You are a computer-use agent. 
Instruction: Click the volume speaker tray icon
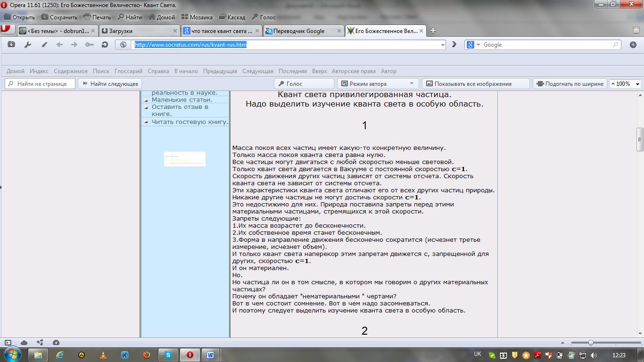[594, 355]
